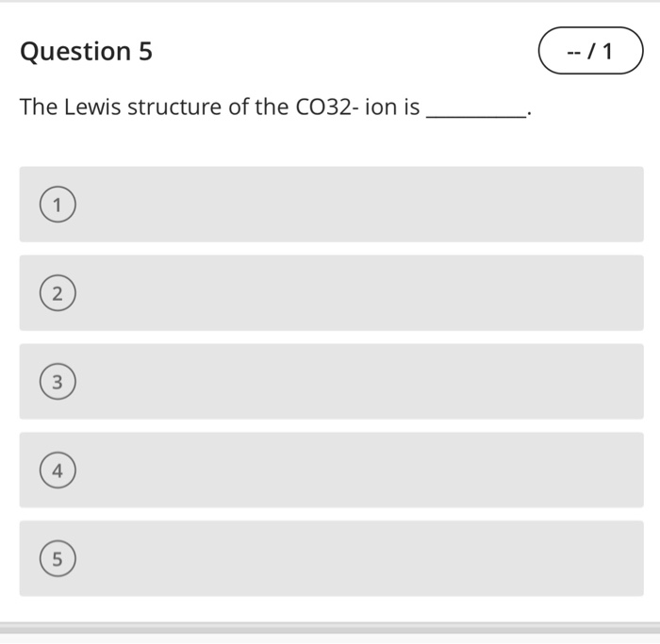
Task: Click the gray divider bar at the bottom
Action: pos(330,628)
